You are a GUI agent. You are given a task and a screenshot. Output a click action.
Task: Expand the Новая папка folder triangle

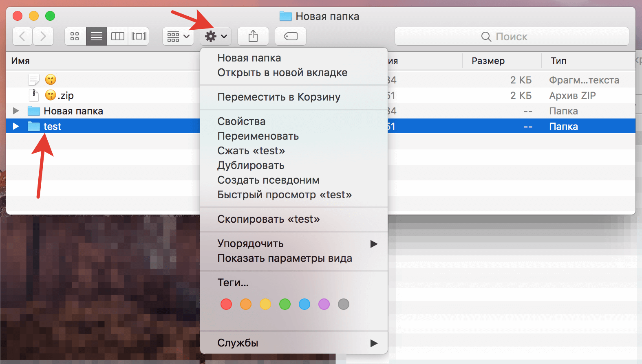tap(16, 111)
